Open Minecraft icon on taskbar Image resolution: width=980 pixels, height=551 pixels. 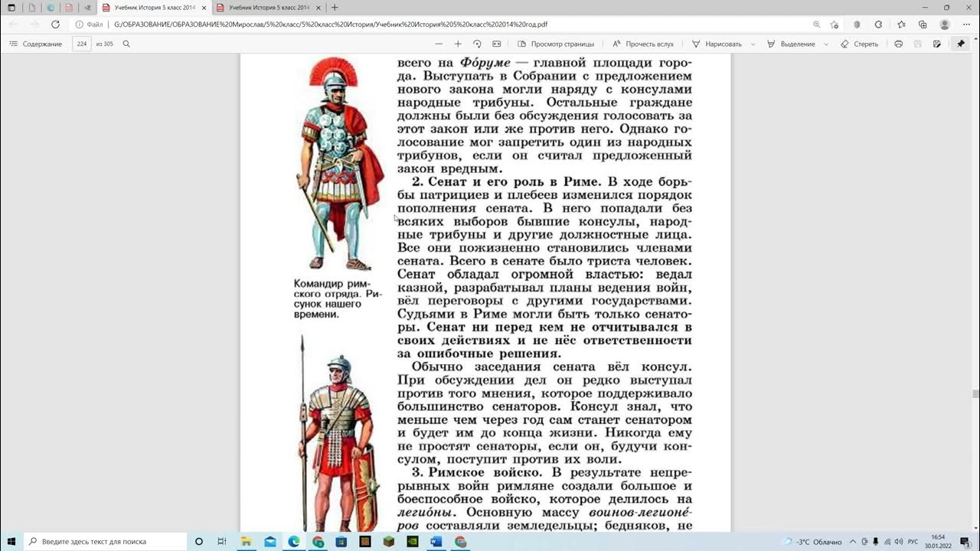[x=389, y=541]
